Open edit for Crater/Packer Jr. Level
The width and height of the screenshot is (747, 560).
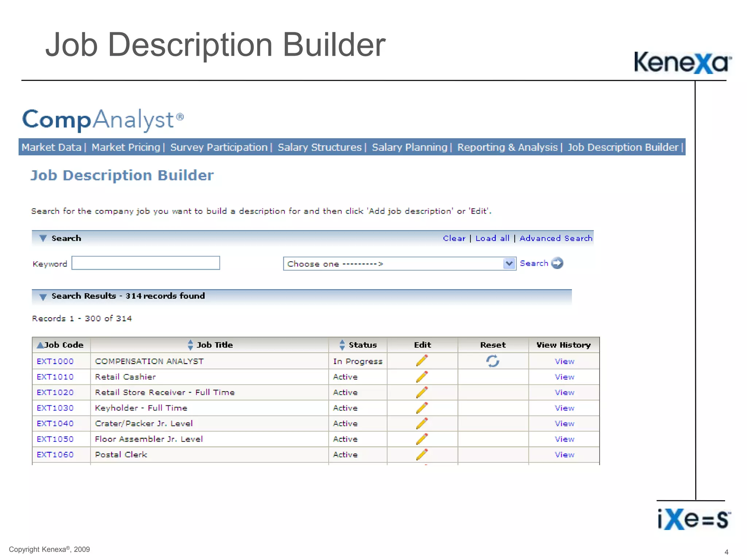tap(422, 423)
